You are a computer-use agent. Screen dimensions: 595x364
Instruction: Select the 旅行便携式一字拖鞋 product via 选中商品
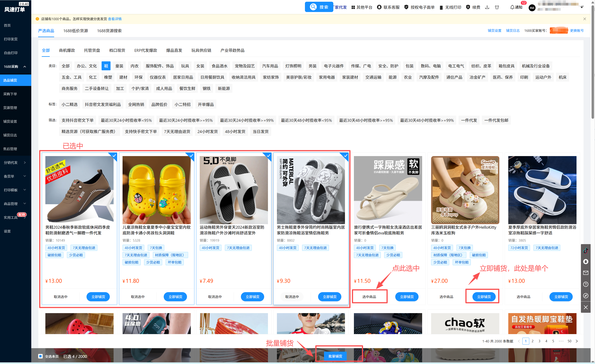point(369,297)
